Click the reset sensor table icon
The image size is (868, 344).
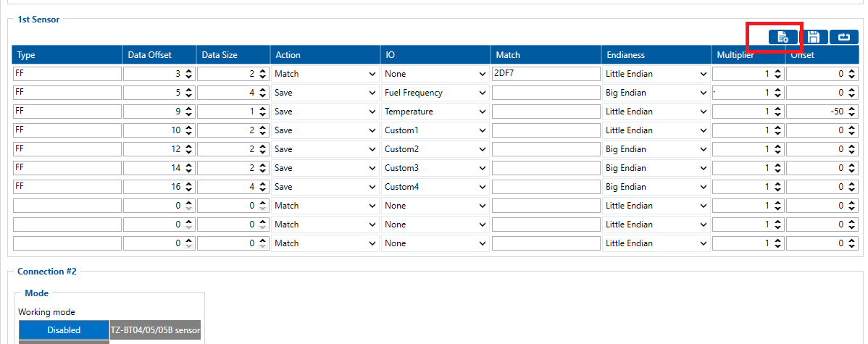pyautogui.click(x=844, y=37)
